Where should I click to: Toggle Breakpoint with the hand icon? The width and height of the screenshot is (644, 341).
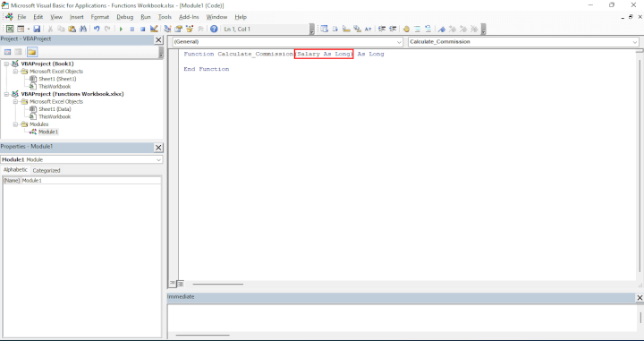(x=406, y=29)
